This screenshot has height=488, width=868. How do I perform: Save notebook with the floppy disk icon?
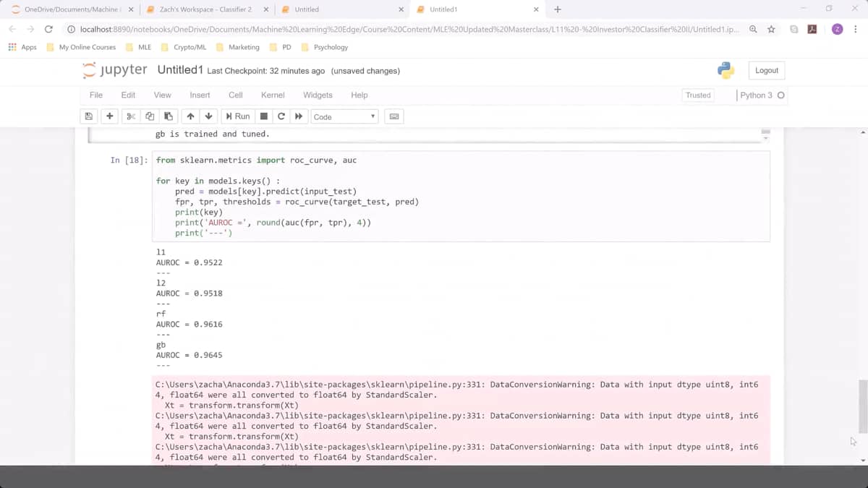(89, 116)
